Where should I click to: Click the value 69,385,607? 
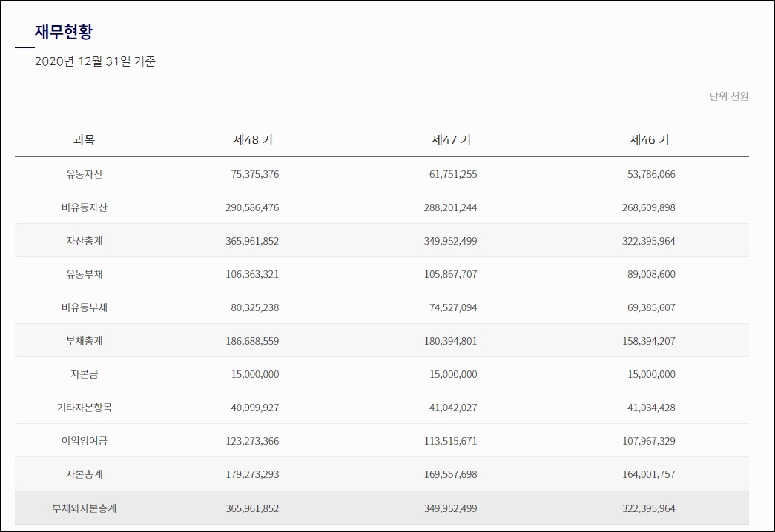[651, 307]
